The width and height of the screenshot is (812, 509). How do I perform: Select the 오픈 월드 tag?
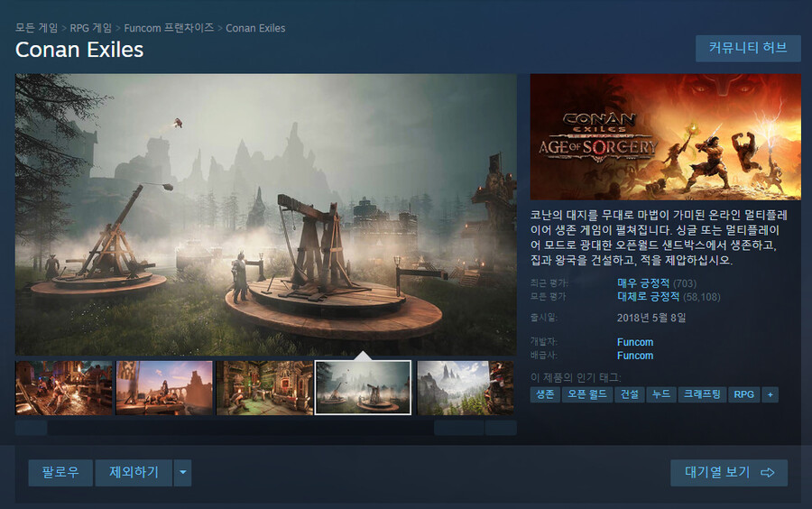pos(586,394)
